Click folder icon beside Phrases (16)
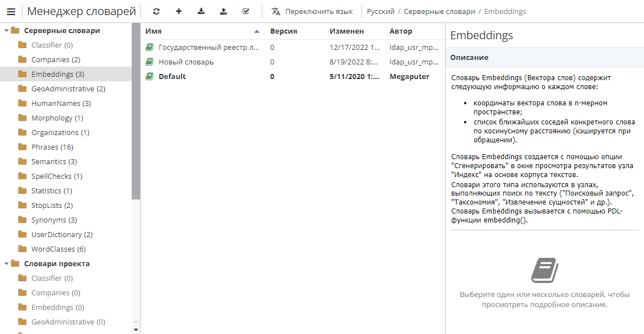 (22, 147)
